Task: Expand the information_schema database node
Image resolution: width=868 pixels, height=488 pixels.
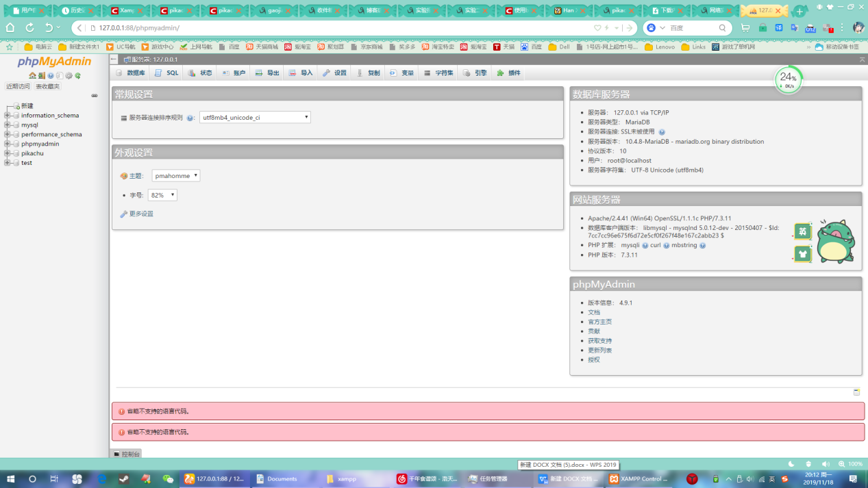Action: [7, 116]
